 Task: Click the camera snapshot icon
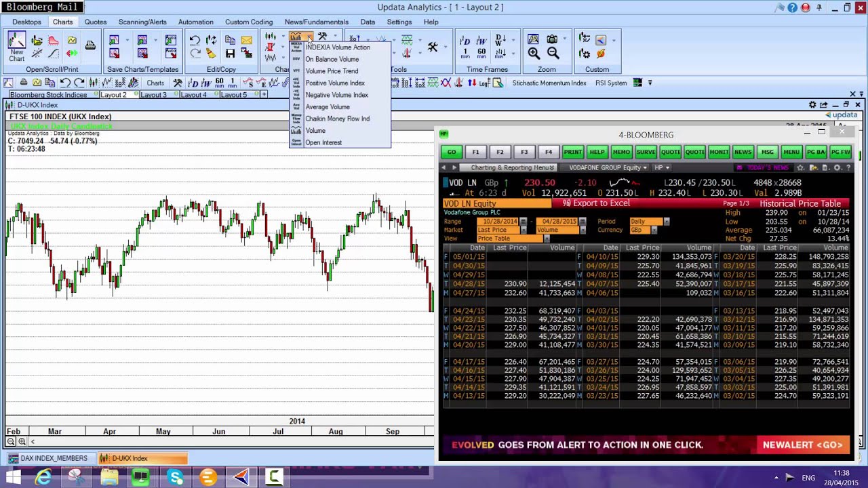click(x=552, y=39)
